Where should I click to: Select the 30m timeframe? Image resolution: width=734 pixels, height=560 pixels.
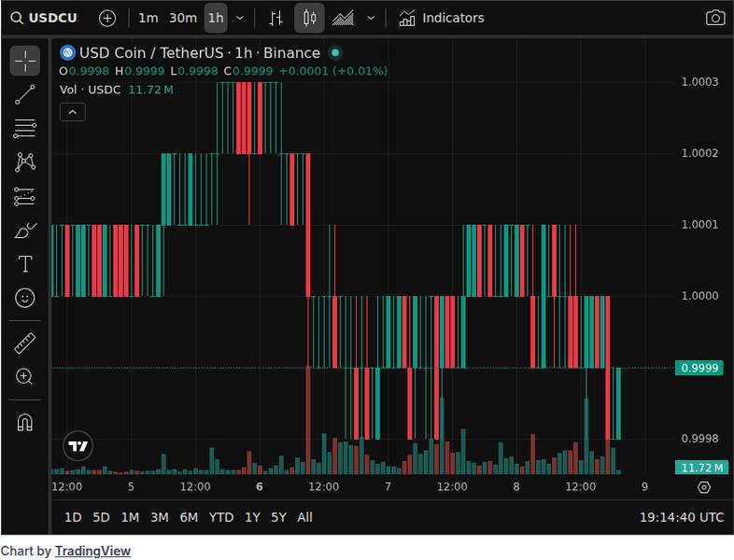[x=182, y=19]
